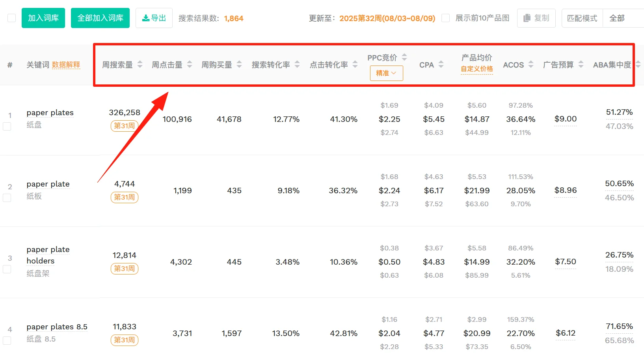Click the 周购买量 column header
644x353 pixels.
tap(217, 65)
